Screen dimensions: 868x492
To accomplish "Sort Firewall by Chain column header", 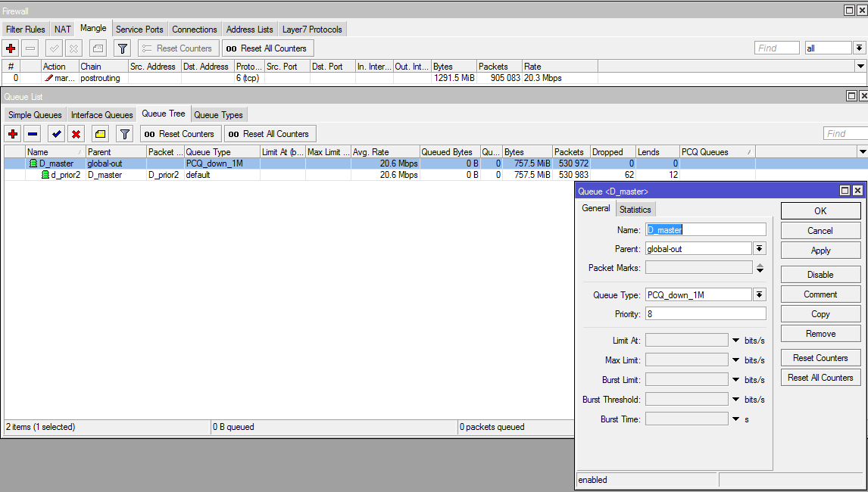I will coord(104,67).
